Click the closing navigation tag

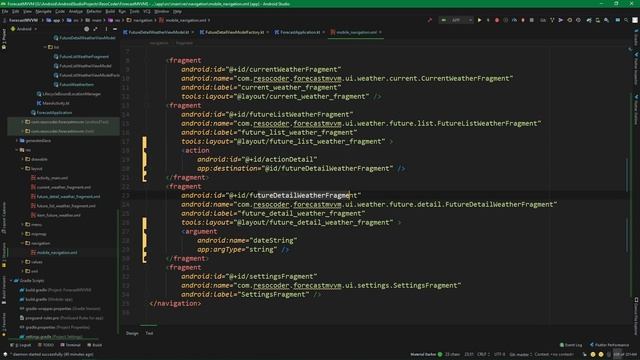[175, 303]
